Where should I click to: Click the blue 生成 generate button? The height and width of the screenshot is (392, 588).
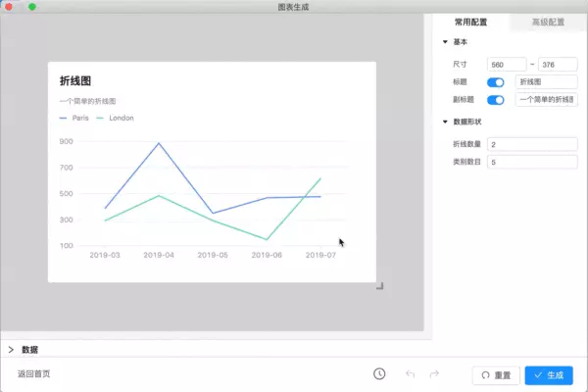549,375
